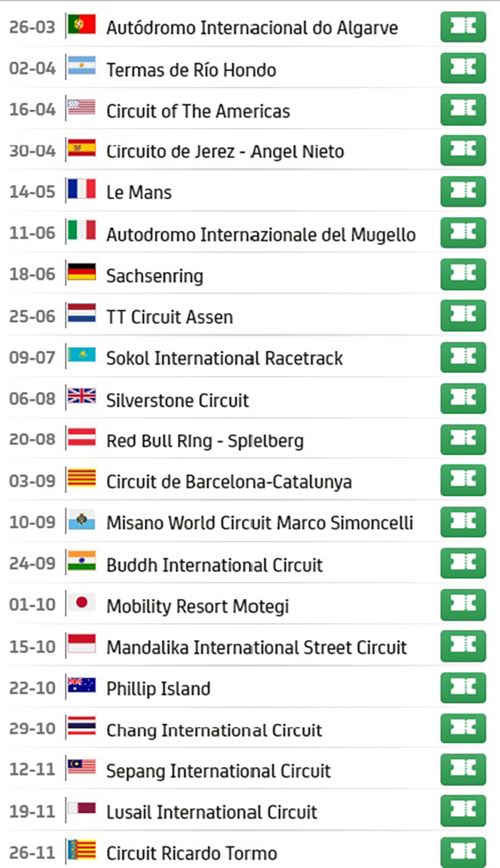Screen dimensions: 500x868
Task: Open Circuito de Jerez - Angel Nieto link
Action: coord(225,152)
